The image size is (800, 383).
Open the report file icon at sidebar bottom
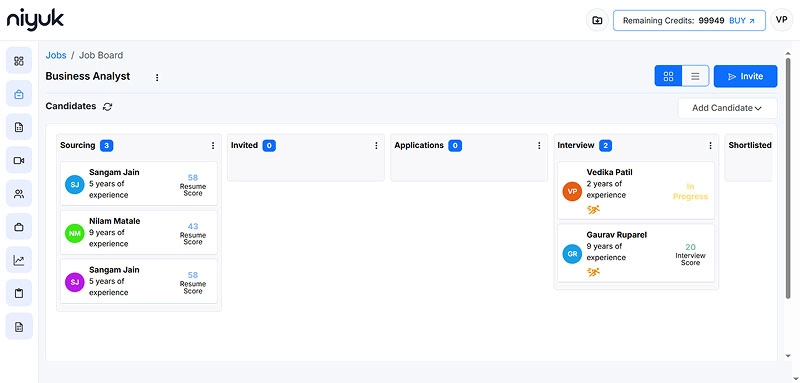point(19,326)
